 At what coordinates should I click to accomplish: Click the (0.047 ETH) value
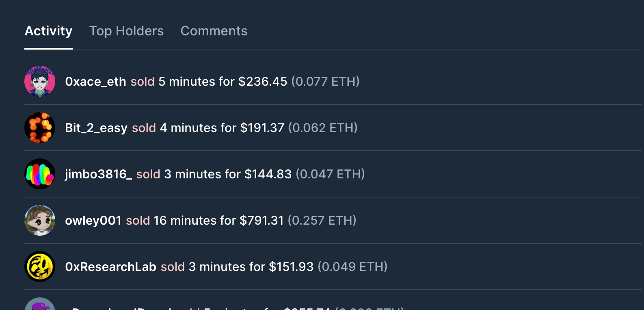click(330, 174)
